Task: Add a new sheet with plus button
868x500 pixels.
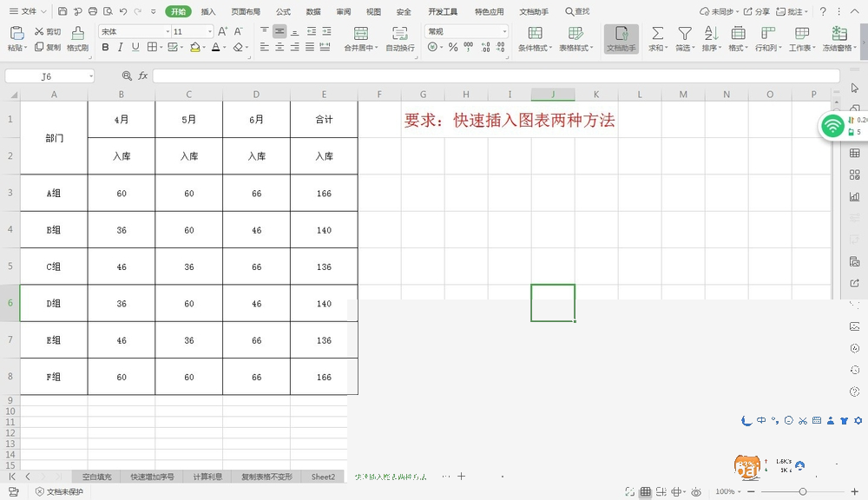Action: pyautogui.click(x=461, y=477)
